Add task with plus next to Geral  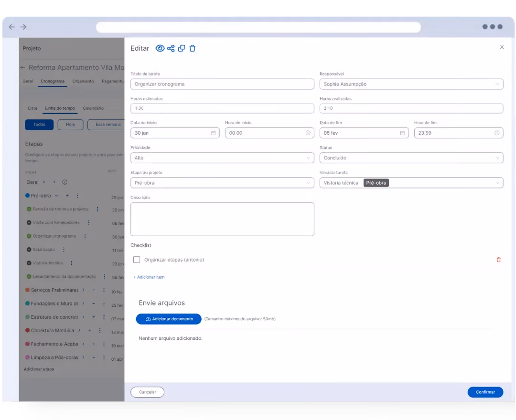[x=54, y=182]
